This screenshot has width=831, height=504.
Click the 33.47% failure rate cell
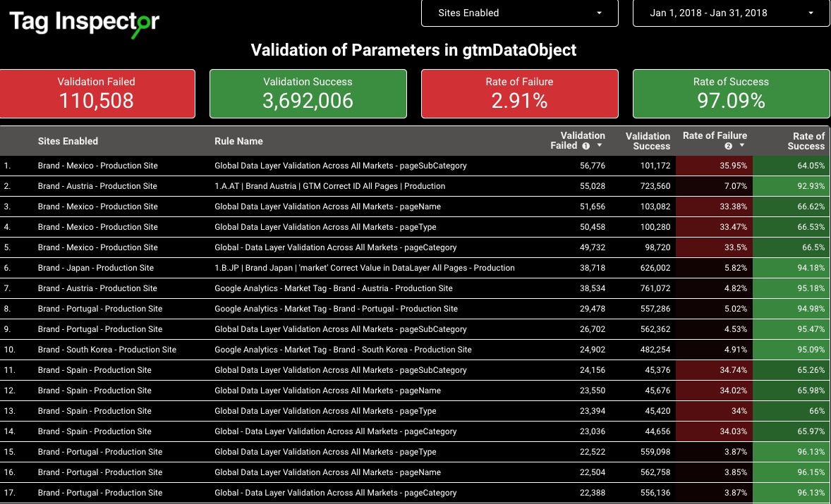(714, 226)
